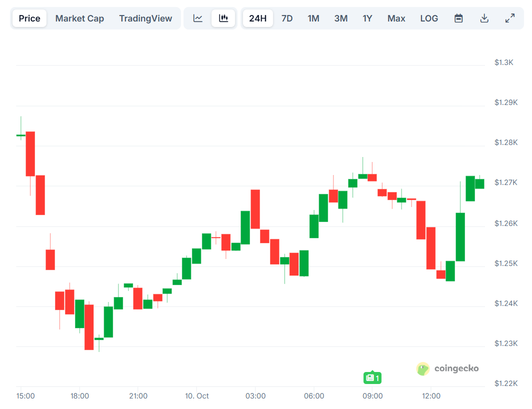Viewport: 532px width, 409px height.
Task: Select the 1M time range
Action: coord(313,18)
